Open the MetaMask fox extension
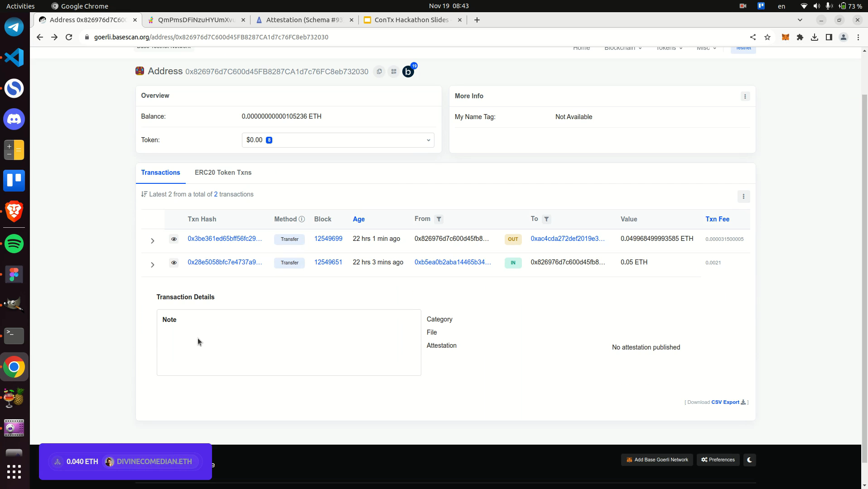This screenshot has width=868, height=489. point(786,37)
